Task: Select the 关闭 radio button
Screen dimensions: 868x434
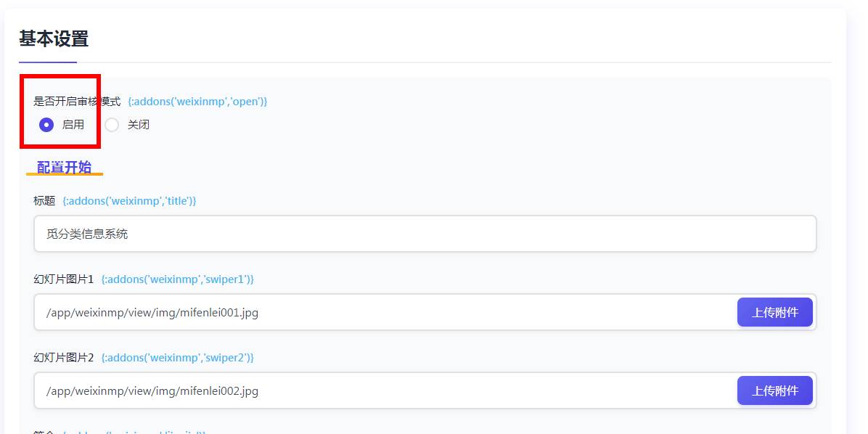Action: [x=112, y=125]
